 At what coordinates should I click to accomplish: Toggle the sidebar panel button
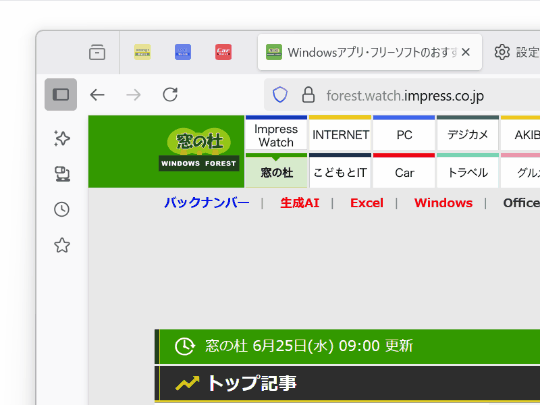[61, 94]
